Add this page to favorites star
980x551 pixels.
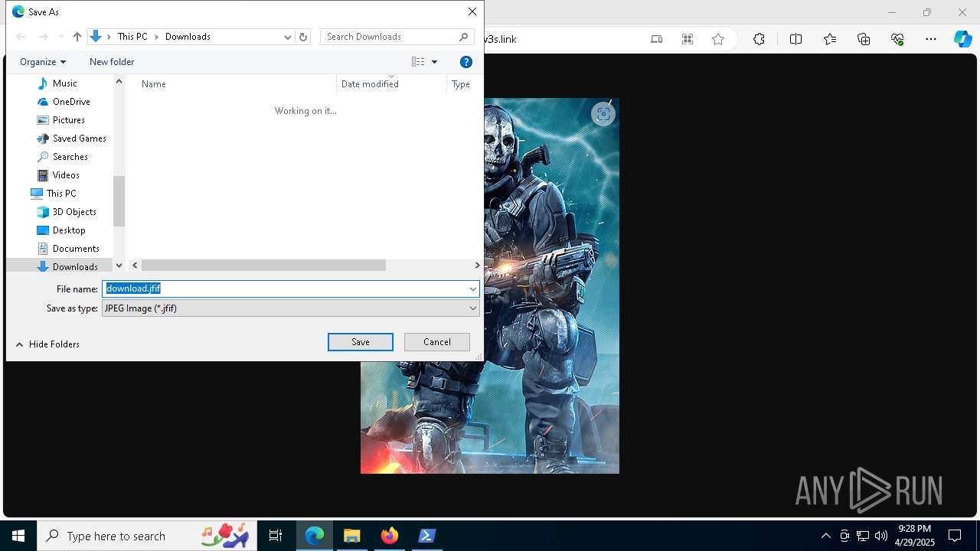pos(718,39)
